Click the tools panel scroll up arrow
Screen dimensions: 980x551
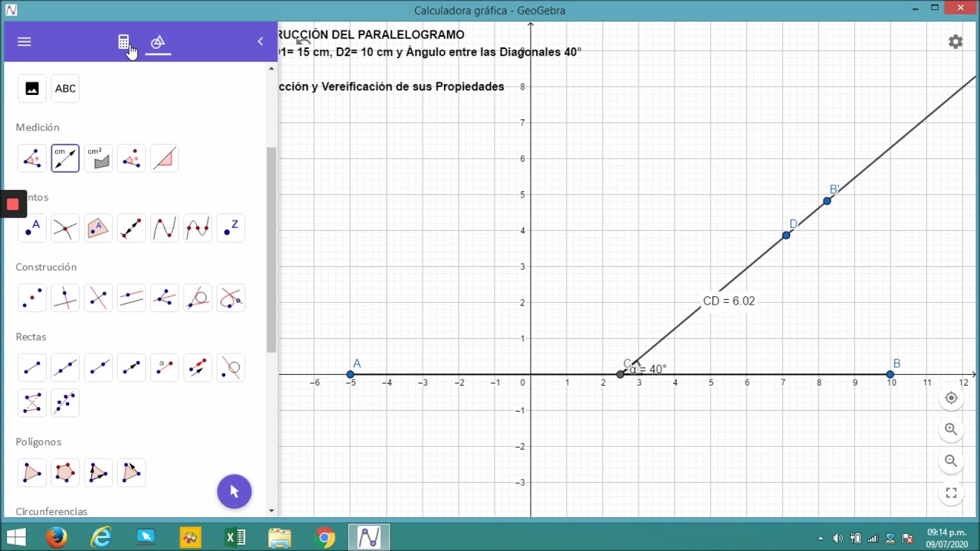271,69
